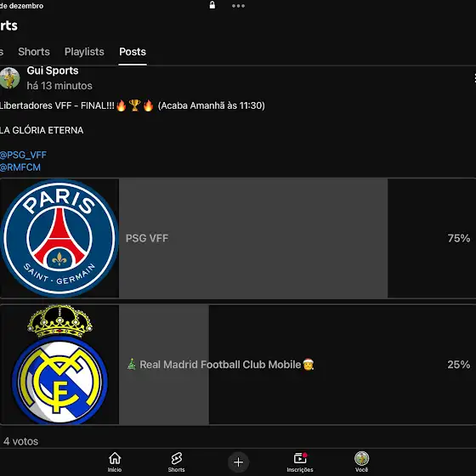Viewport: 476px width, 476px height.
Task: Tap the plus create button
Action: tap(238, 462)
